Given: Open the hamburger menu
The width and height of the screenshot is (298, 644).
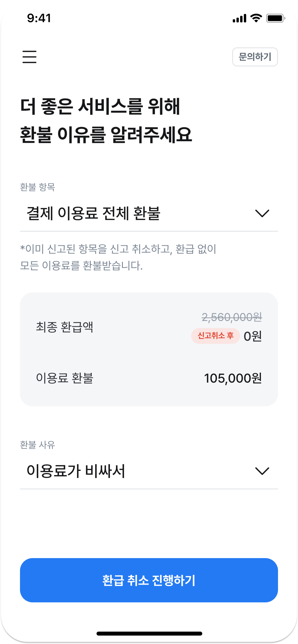Looking at the screenshot, I should (x=29, y=57).
